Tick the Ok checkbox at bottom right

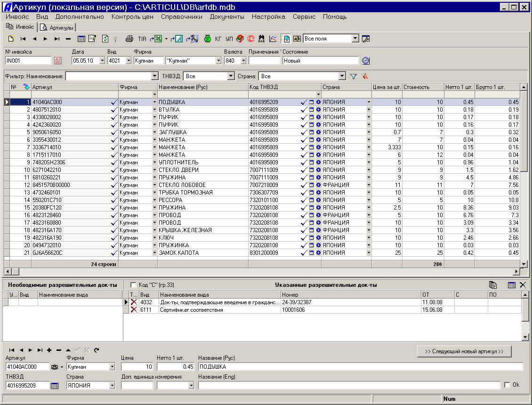507,385
